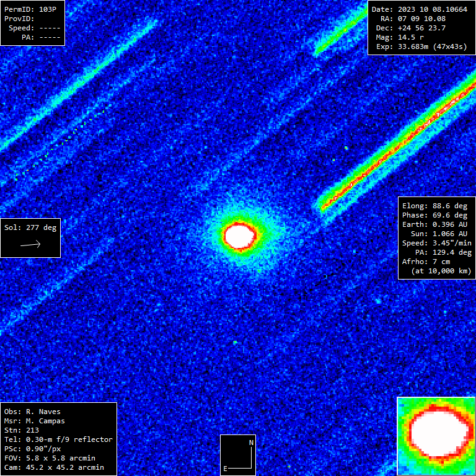
Task: Click "Msr: M. Campas" line
Action: [x=35, y=421]
